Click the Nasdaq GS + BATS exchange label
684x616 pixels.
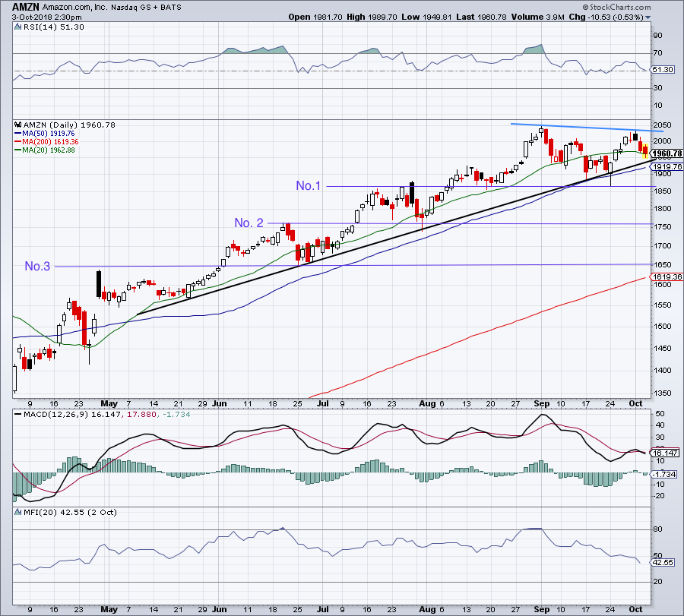(x=146, y=8)
